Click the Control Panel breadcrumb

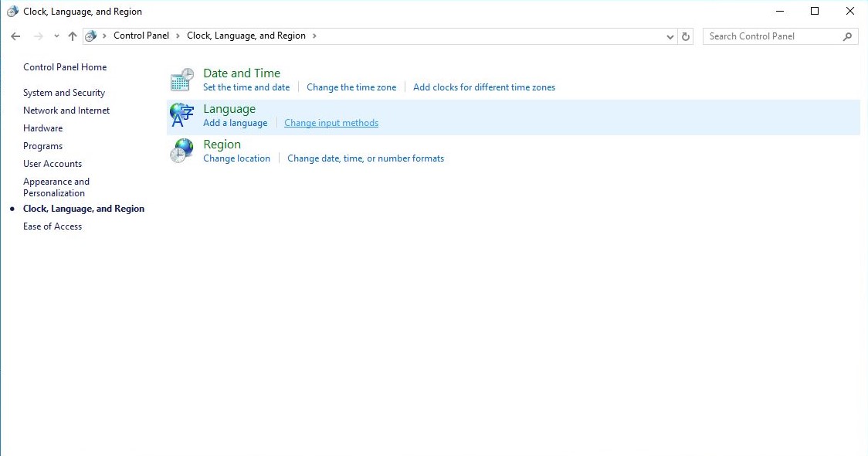141,36
